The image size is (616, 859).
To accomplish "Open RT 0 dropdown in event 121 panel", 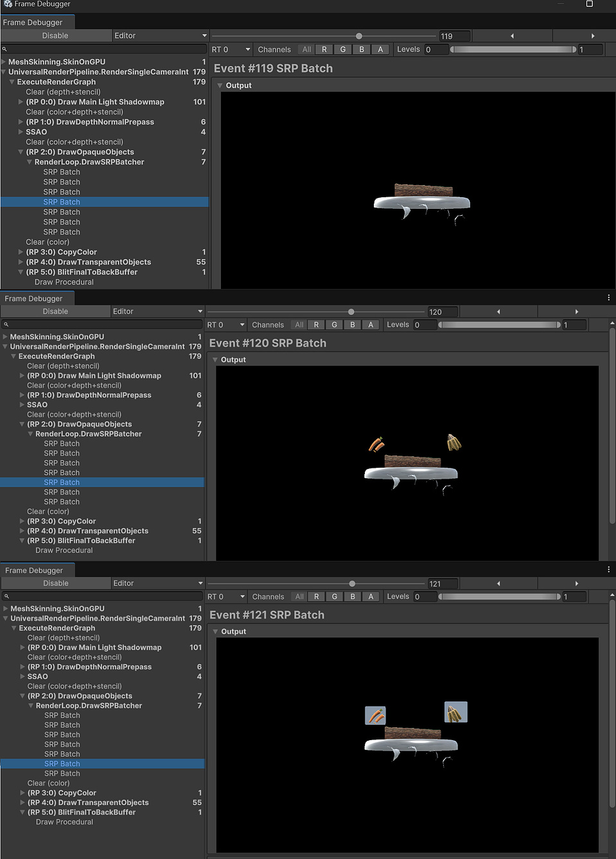I will point(225,597).
